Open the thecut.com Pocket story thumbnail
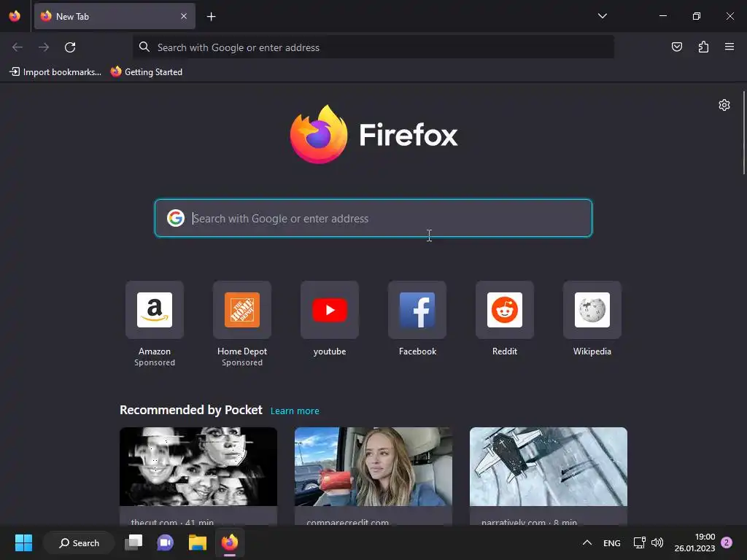Viewport: 747px width, 560px height. coord(198,467)
